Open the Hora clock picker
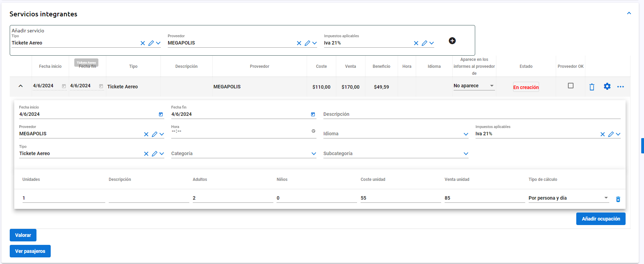644x264 pixels. pyautogui.click(x=313, y=131)
